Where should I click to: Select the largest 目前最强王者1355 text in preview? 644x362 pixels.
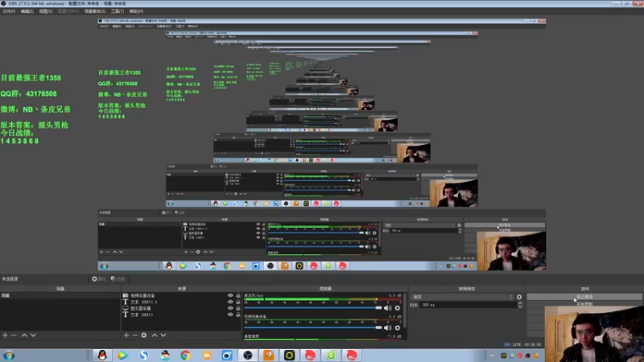(x=31, y=78)
